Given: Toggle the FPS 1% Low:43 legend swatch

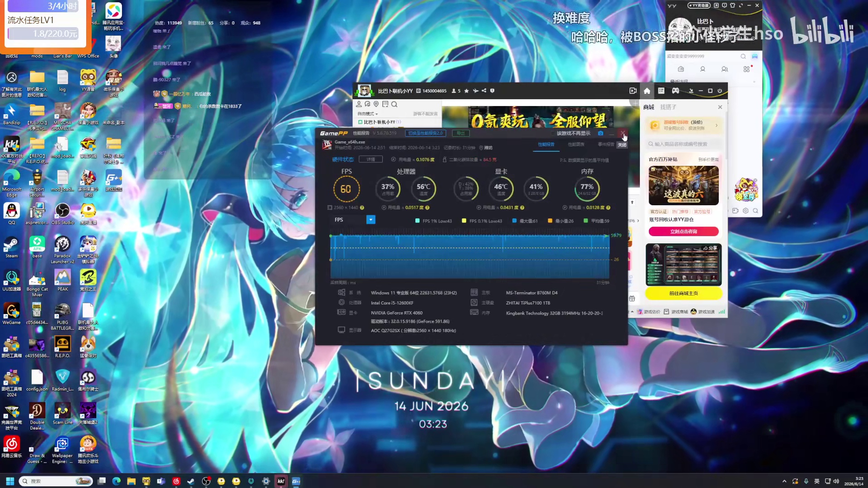Looking at the screenshot, I should (x=417, y=221).
